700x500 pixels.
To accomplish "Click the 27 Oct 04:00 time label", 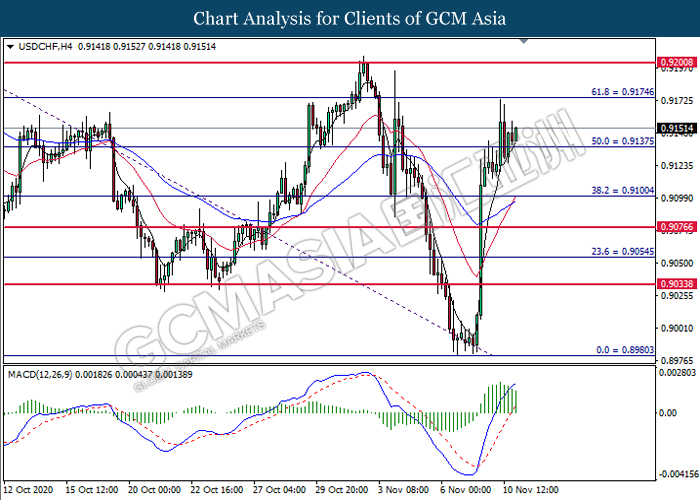I will (279, 490).
